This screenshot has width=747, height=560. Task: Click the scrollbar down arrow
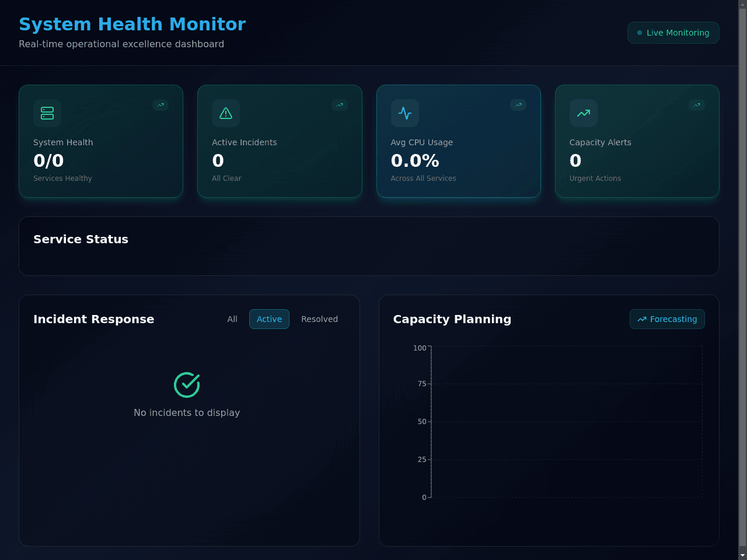click(x=742, y=555)
